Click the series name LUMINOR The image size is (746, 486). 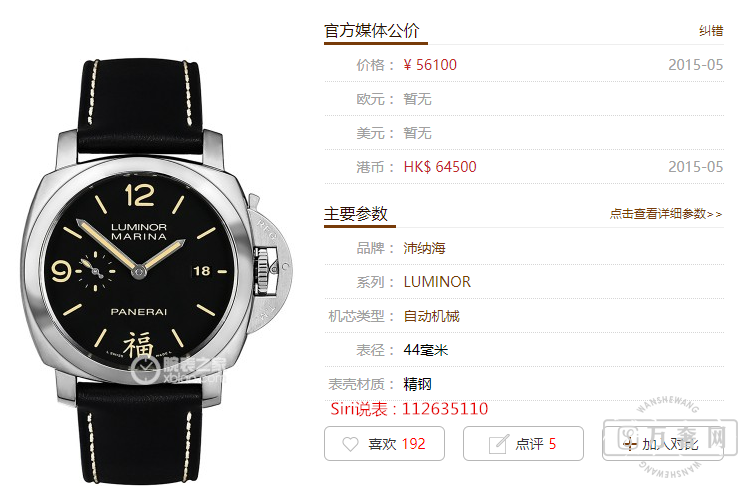437,282
